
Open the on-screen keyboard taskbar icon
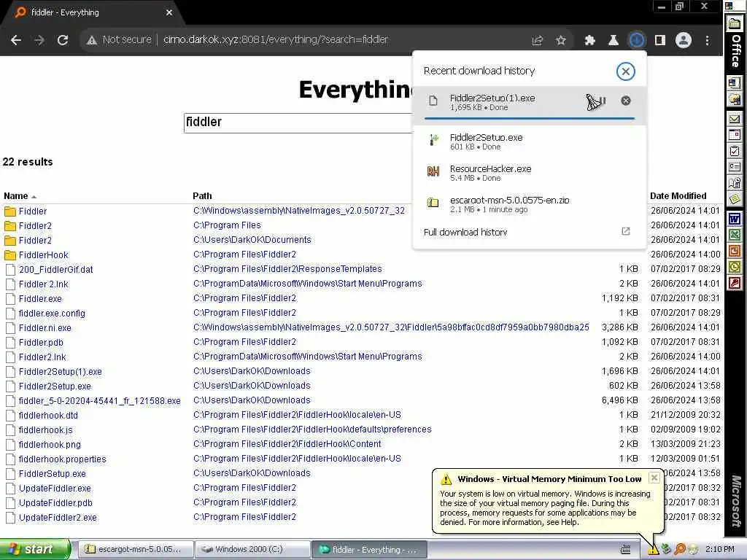point(626,550)
